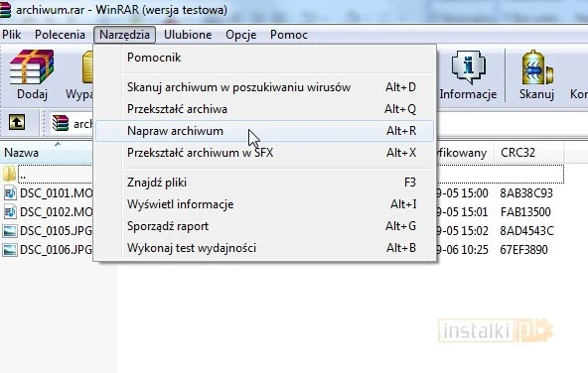Image resolution: width=588 pixels, height=373 pixels.
Task: Choose Skanuj archiwum w poszukiwaniu wirusów
Action: [265, 87]
